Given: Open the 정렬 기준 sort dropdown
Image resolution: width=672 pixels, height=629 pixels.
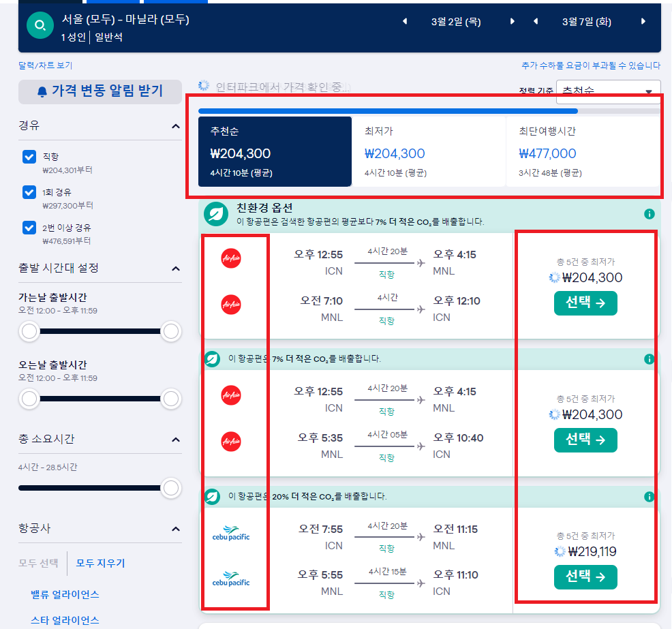Looking at the screenshot, I should [x=608, y=91].
